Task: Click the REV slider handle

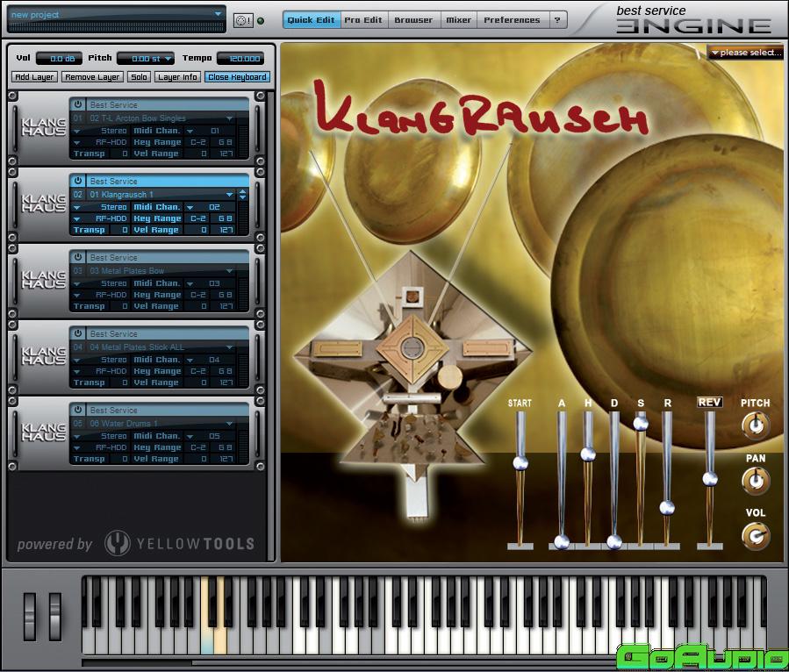Action: (709, 478)
